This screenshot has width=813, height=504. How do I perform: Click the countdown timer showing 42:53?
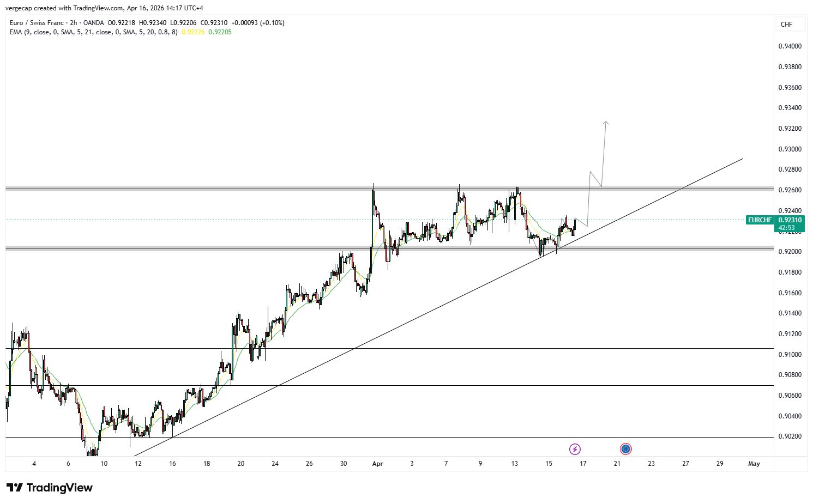[788, 227]
